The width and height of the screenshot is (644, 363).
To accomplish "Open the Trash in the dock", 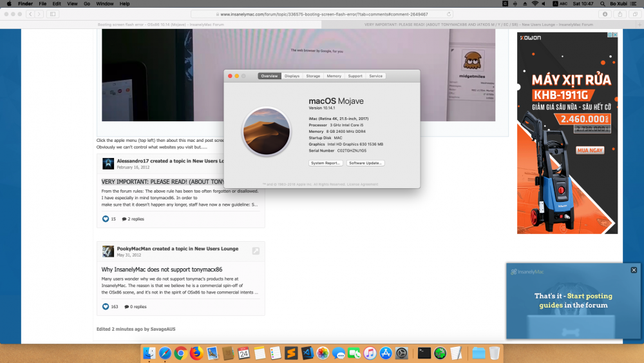I will point(495,353).
